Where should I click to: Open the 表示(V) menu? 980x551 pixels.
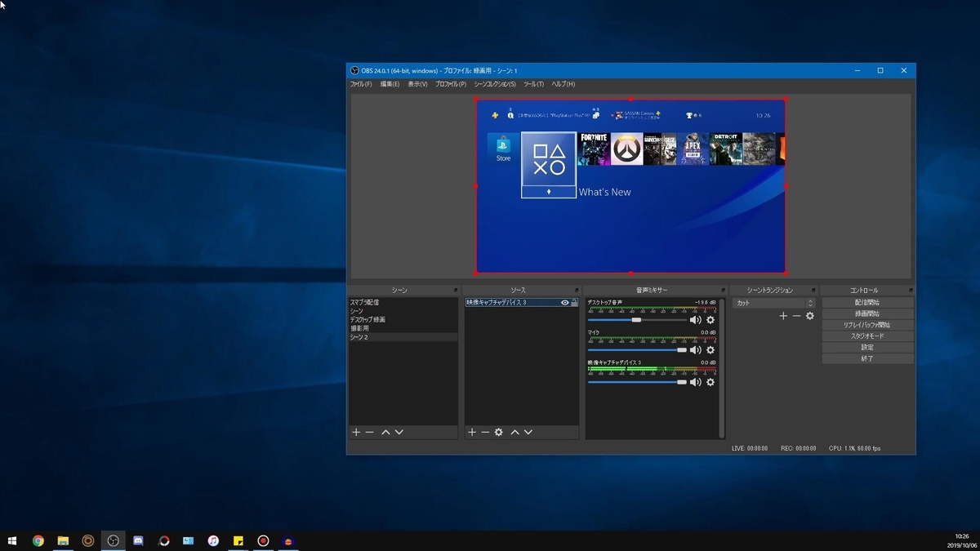(417, 84)
